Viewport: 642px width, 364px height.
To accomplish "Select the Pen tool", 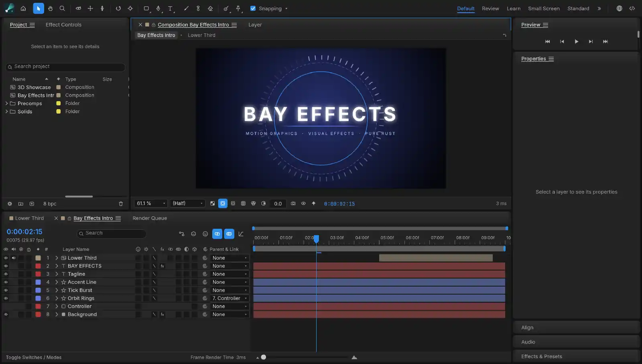I will pyautogui.click(x=158, y=8).
